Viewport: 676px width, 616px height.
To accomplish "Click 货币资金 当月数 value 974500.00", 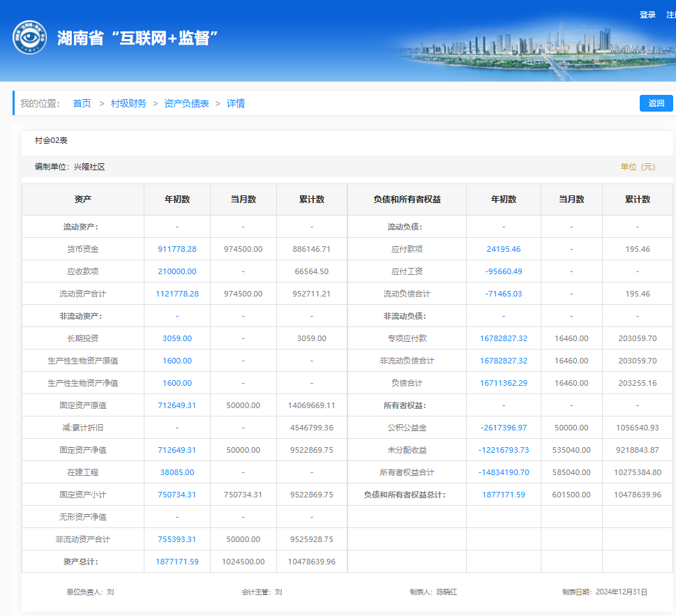I will click(243, 249).
